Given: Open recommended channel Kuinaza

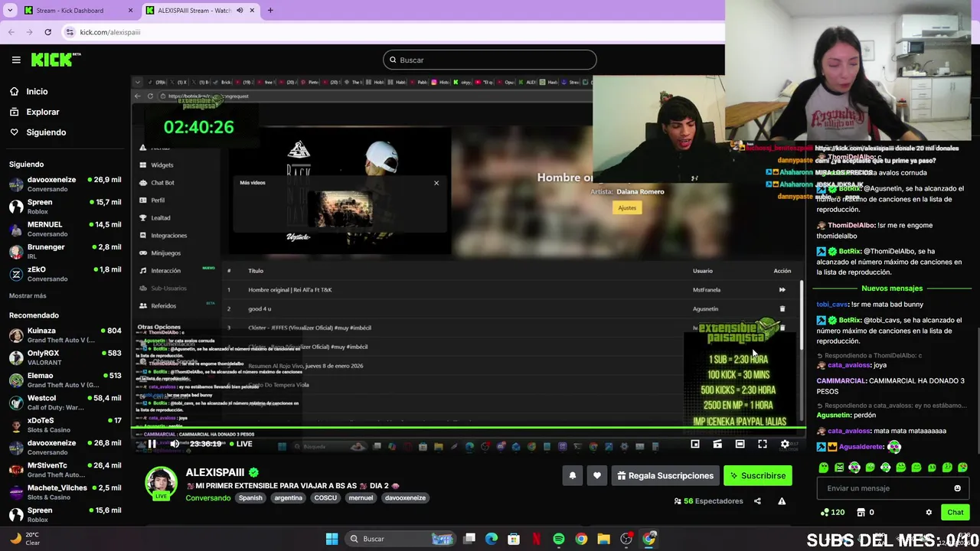Looking at the screenshot, I should click(65, 335).
